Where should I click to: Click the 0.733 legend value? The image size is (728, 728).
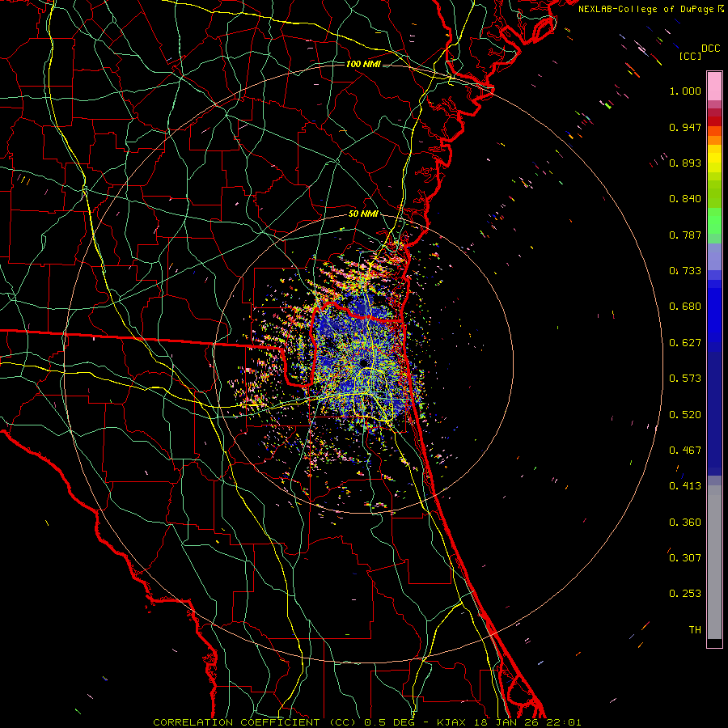[685, 271]
